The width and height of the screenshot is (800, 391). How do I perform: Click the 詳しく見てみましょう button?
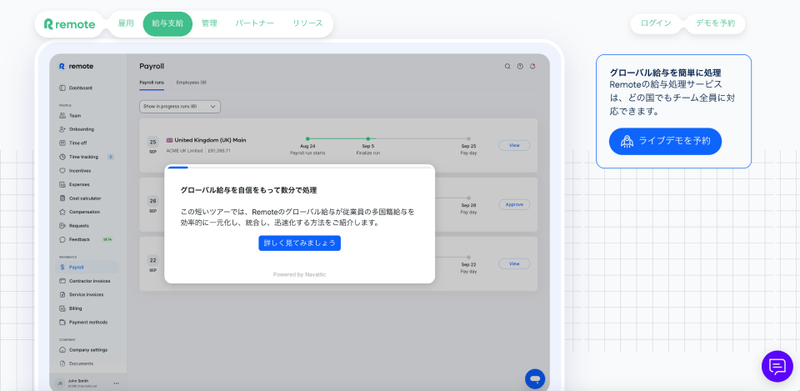(x=299, y=243)
